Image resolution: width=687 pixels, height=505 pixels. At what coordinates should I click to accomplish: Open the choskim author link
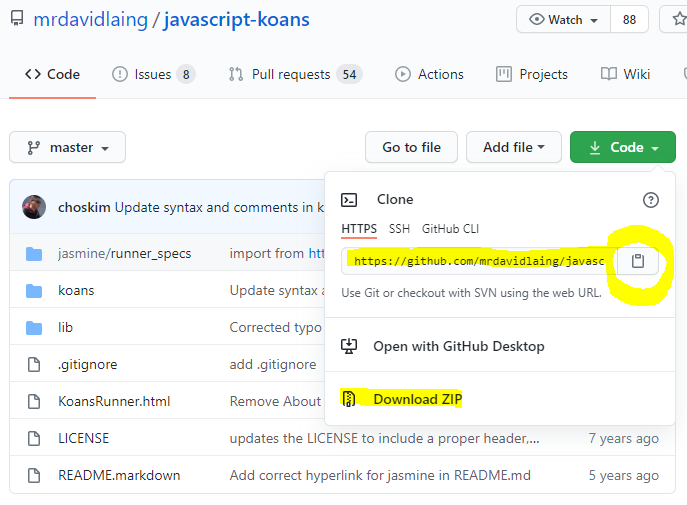pyautogui.click(x=84, y=207)
